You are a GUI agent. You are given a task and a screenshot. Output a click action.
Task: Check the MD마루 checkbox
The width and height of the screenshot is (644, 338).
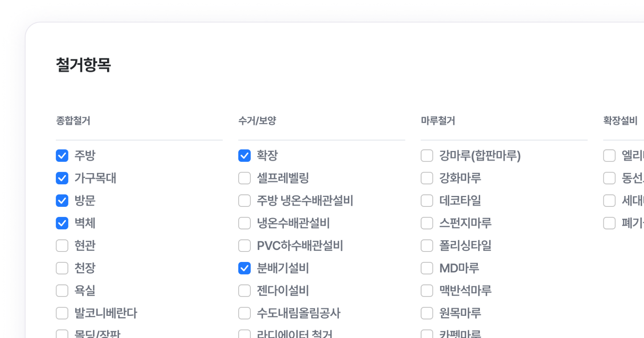427,268
